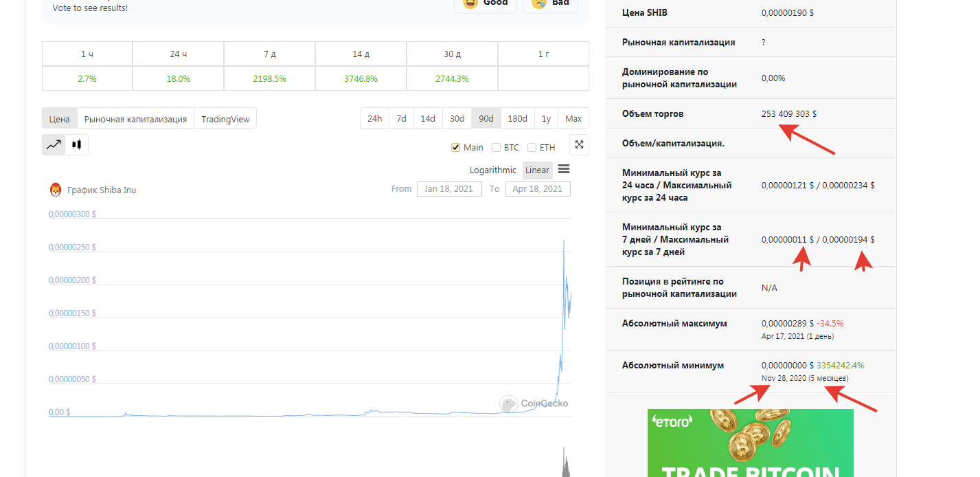Edit the From date field
Viewport: 980px width, 477px height.
(448, 188)
